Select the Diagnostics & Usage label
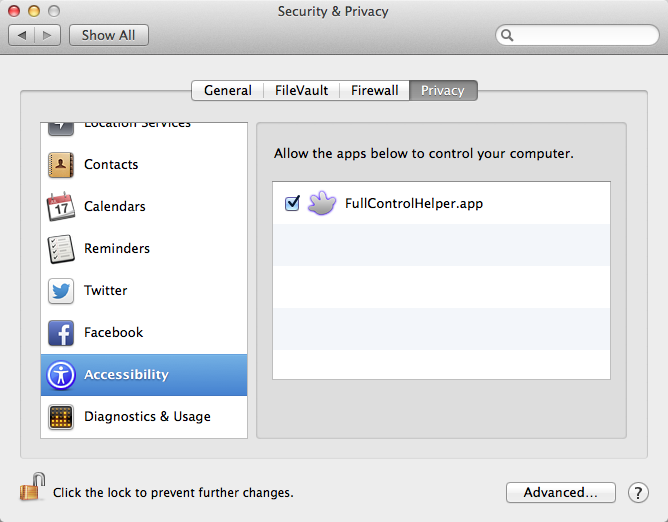This screenshot has height=522, width=668. (147, 416)
